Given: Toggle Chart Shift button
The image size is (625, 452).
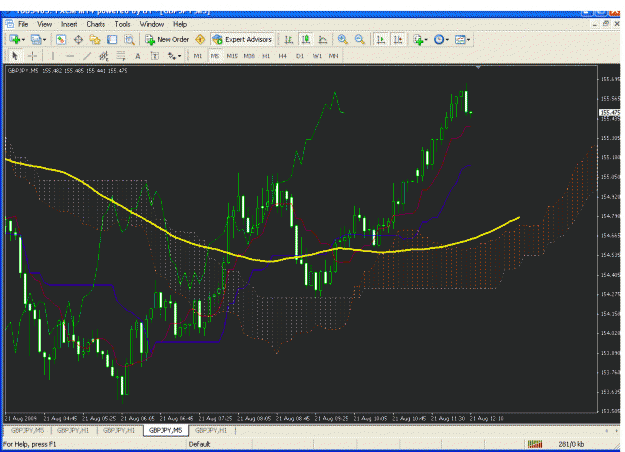Looking at the screenshot, I should point(398,39).
